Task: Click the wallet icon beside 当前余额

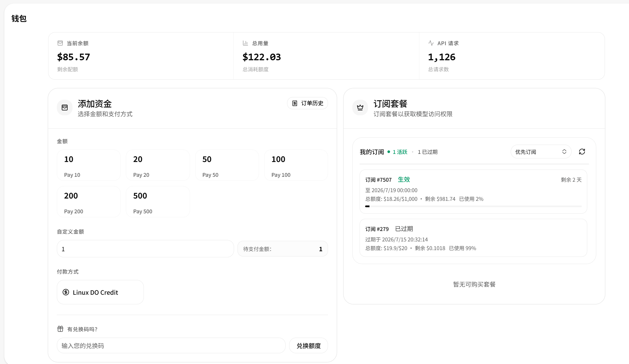Action: pyautogui.click(x=60, y=43)
